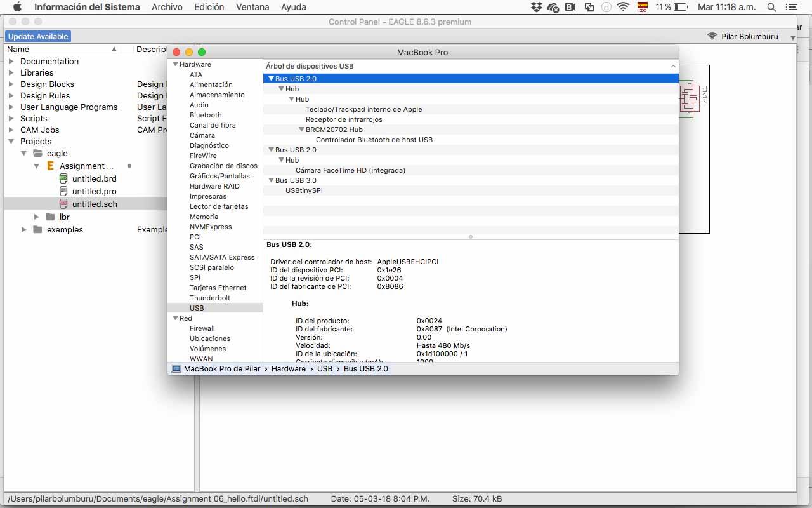
Task: Open the Edición menu
Action: pos(209,7)
